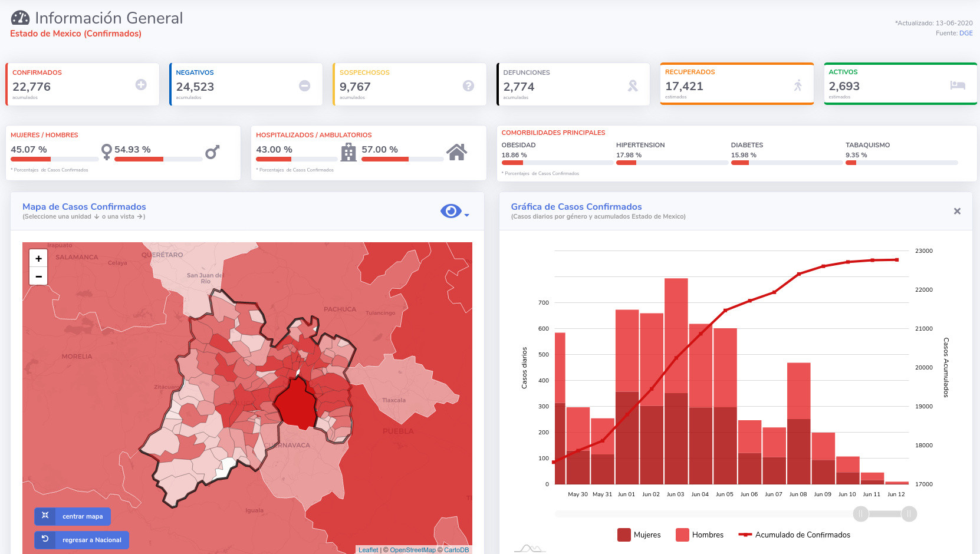This screenshot has height=554, width=980.
Task: Click the Jun 08 bar in the chart
Action: 798,424
